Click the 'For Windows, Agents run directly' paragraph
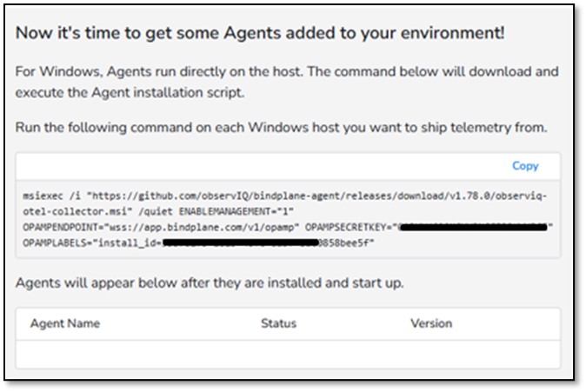Image resolution: width=586 pixels, height=392 pixels. pos(287,82)
